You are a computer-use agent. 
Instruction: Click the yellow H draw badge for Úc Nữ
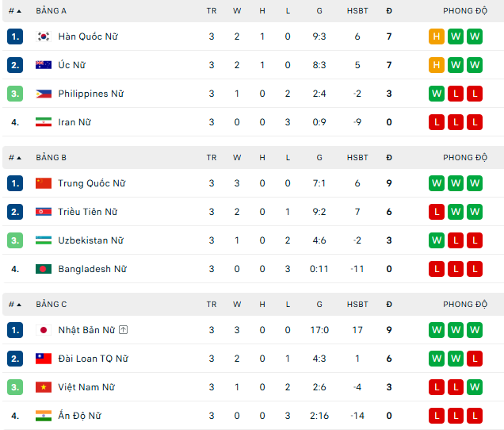point(437,65)
